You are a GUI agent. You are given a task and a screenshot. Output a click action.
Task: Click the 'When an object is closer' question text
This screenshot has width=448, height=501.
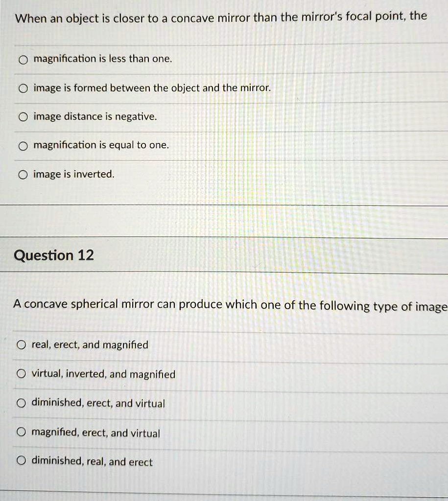[220, 18]
